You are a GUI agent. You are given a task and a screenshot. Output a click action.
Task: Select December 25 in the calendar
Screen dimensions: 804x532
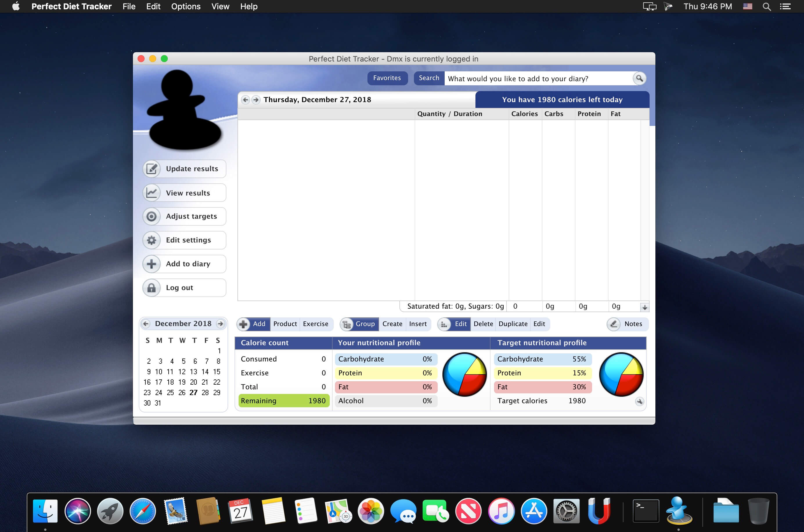coord(170,392)
